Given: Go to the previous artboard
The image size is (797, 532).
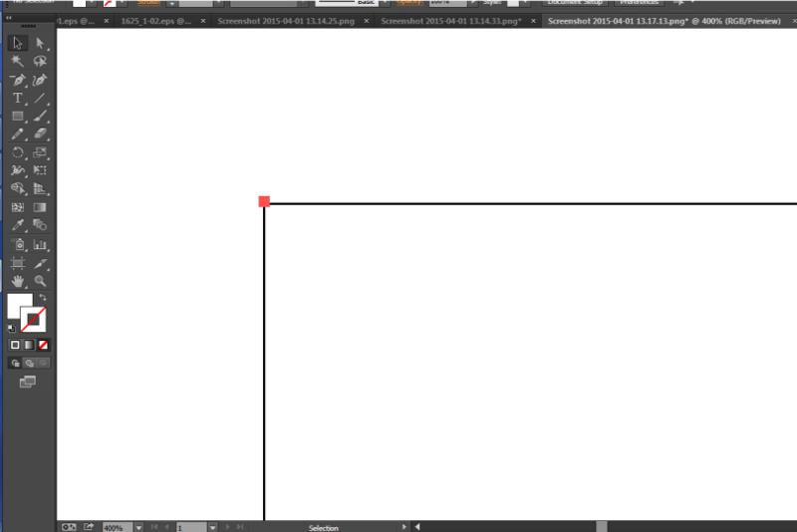Looking at the screenshot, I should 167,527.
